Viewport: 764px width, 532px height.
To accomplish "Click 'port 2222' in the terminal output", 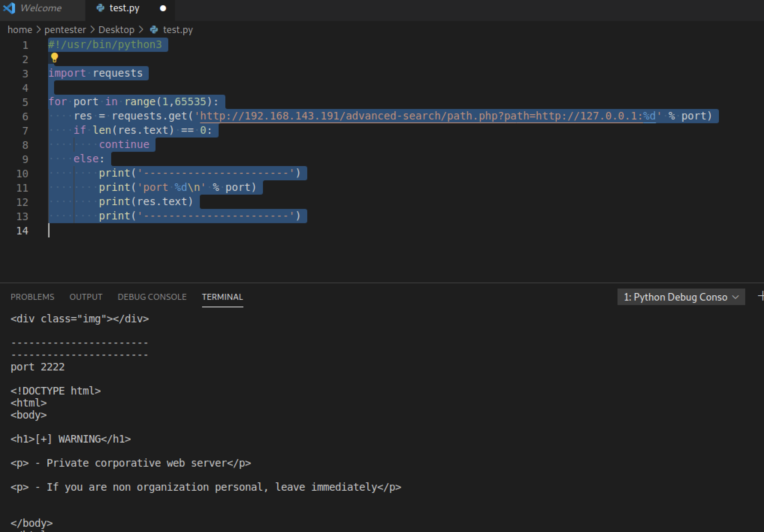I will [x=38, y=367].
